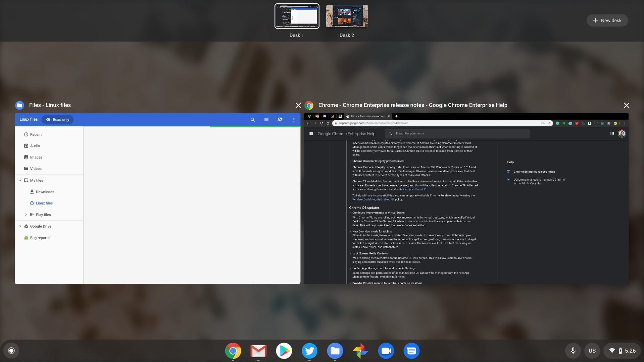644x362 pixels.
Task: Open Google Photos from the shelf
Action: tap(360, 351)
